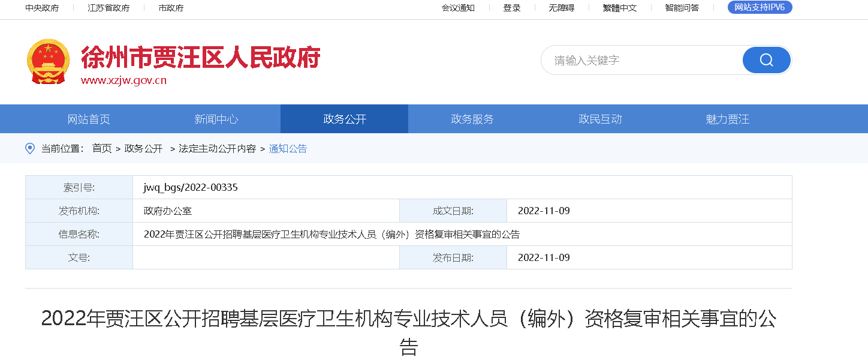Click the 登录 login link
The image size is (868, 363).
point(512,8)
